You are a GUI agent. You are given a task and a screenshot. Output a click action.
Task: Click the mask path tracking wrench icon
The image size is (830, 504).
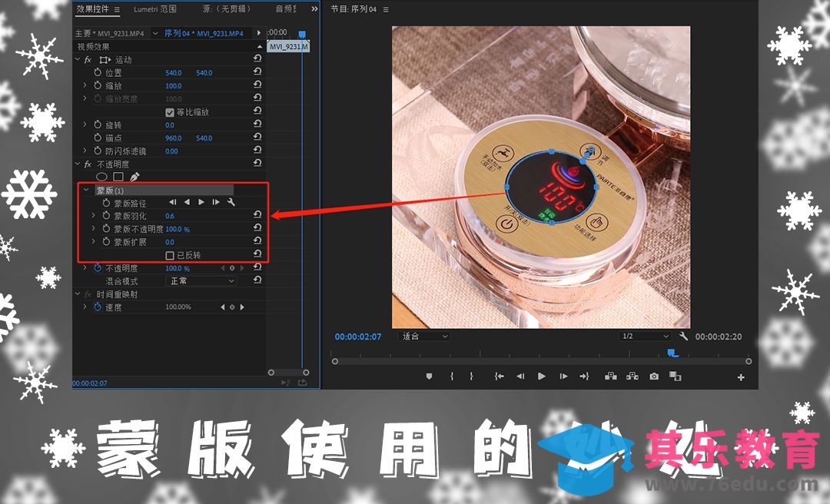coord(232,202)
